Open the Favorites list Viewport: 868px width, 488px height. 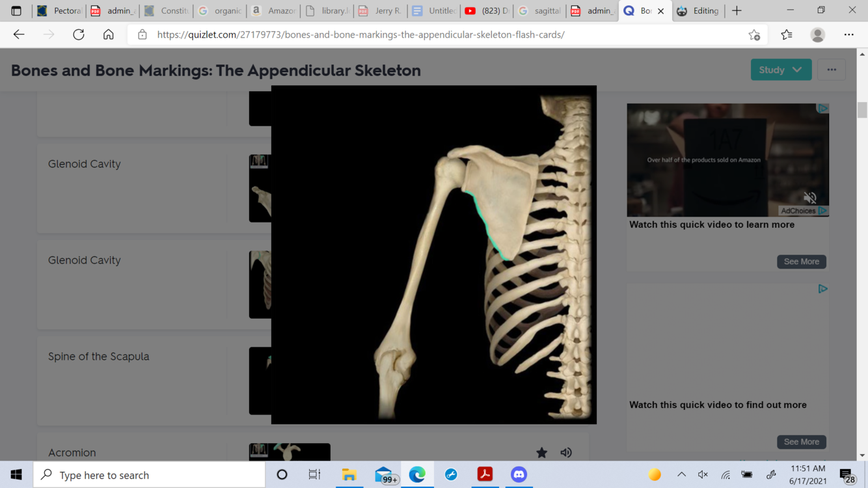click(787, 34)
